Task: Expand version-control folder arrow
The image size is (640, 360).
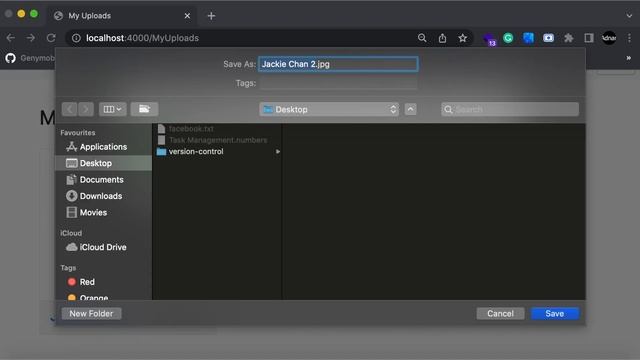Action: tap(278, 151)
